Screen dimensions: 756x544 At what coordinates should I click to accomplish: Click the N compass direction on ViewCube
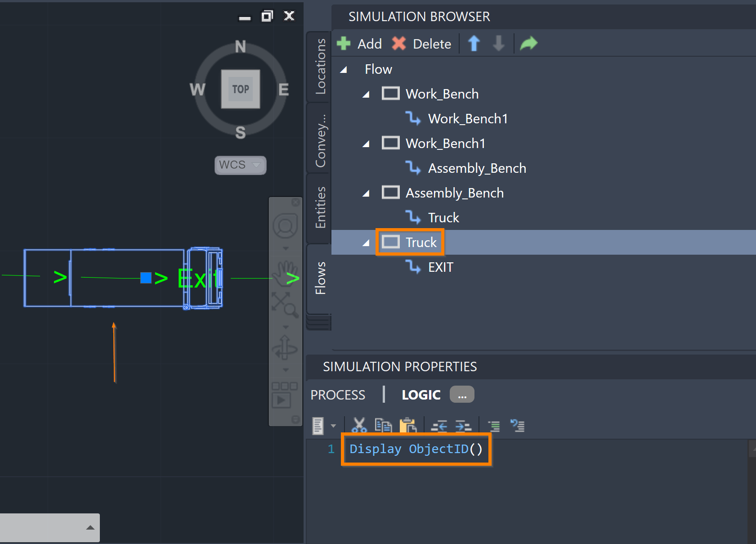[241, 47]
